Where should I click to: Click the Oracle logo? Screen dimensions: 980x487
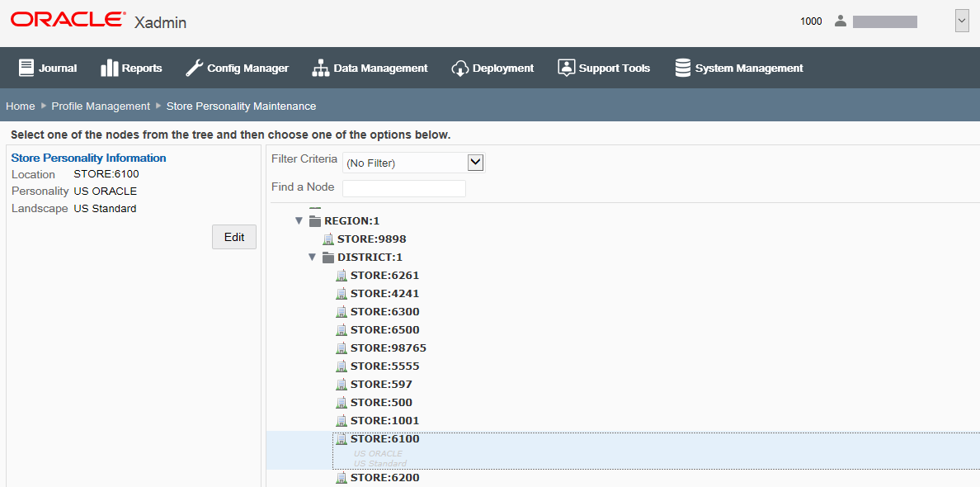point(67,20)
